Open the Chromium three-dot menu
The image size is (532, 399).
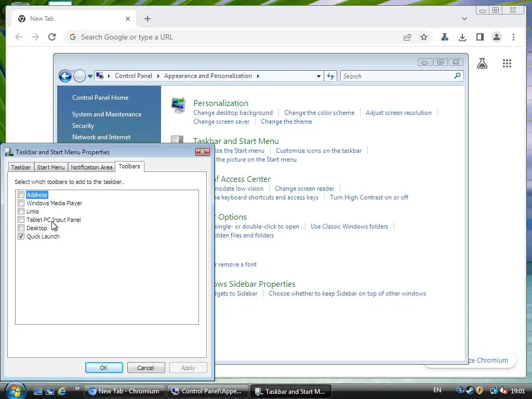(x=514, y=37)
